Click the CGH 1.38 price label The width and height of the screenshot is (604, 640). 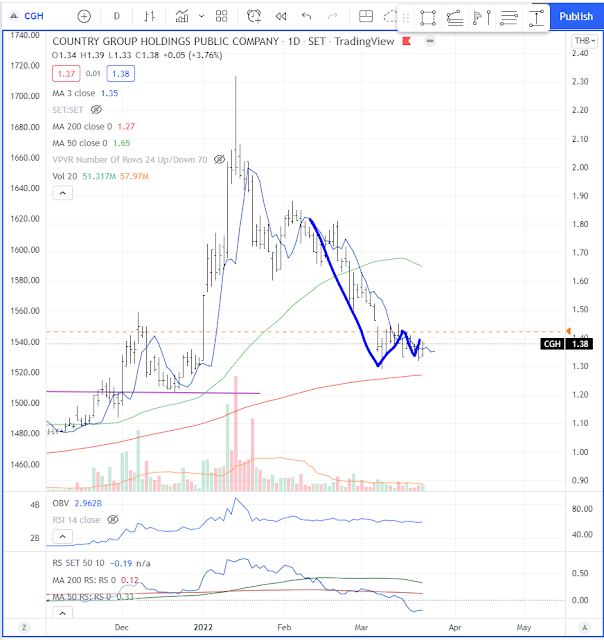[566, 344]
